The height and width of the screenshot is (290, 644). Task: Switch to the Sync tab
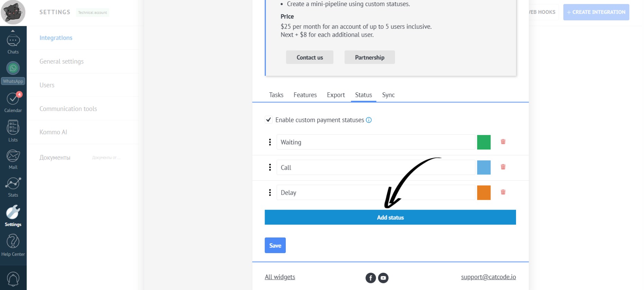pos(388,95)
